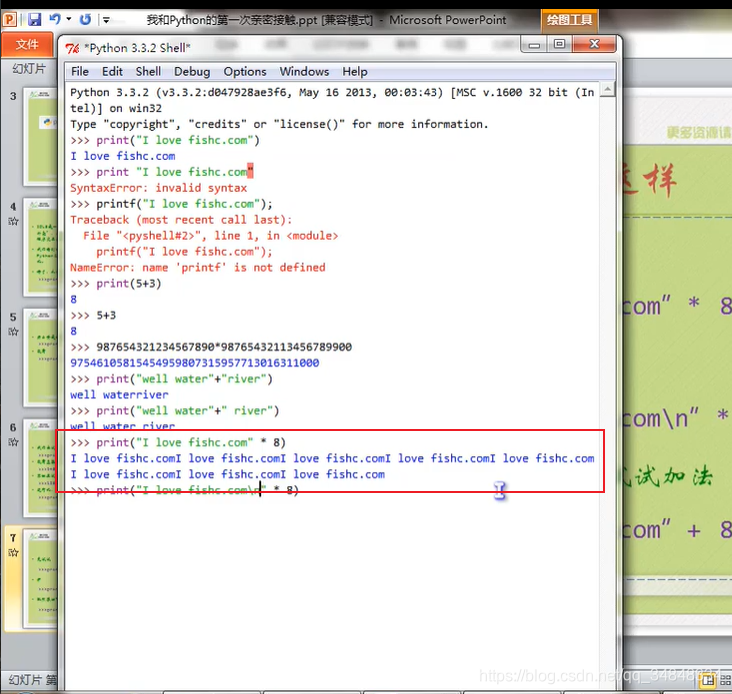The height and width of the screenshot is (694, 732).
Task: Click the first 'I love fishc.com' output line
Action: coord(123,156)
